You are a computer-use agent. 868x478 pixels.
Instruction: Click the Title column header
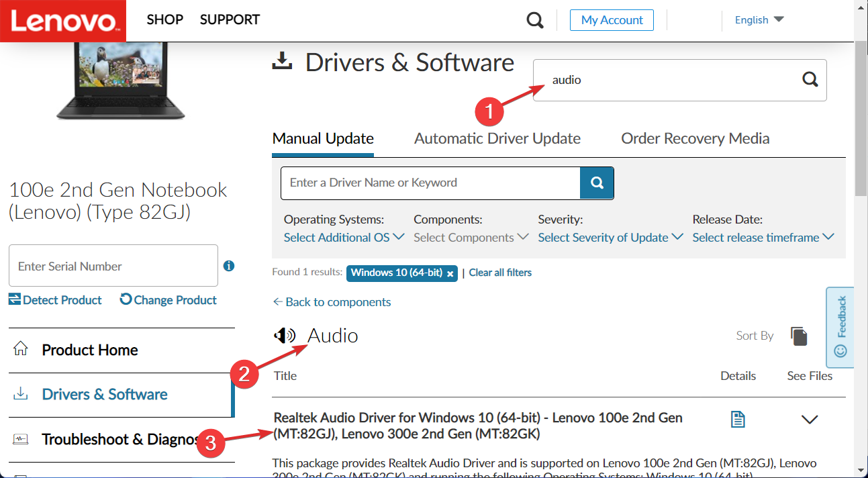click(285, 376)
